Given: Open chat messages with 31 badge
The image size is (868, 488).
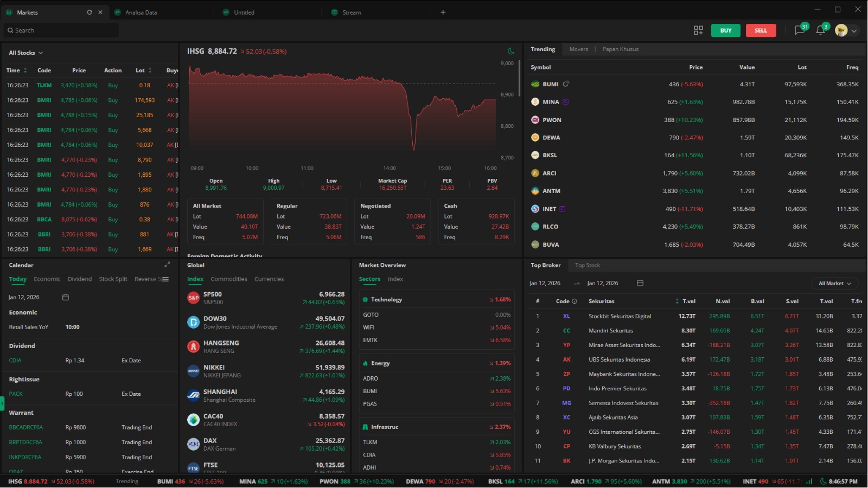Looking at the screenshot, I should click(800, 30).
